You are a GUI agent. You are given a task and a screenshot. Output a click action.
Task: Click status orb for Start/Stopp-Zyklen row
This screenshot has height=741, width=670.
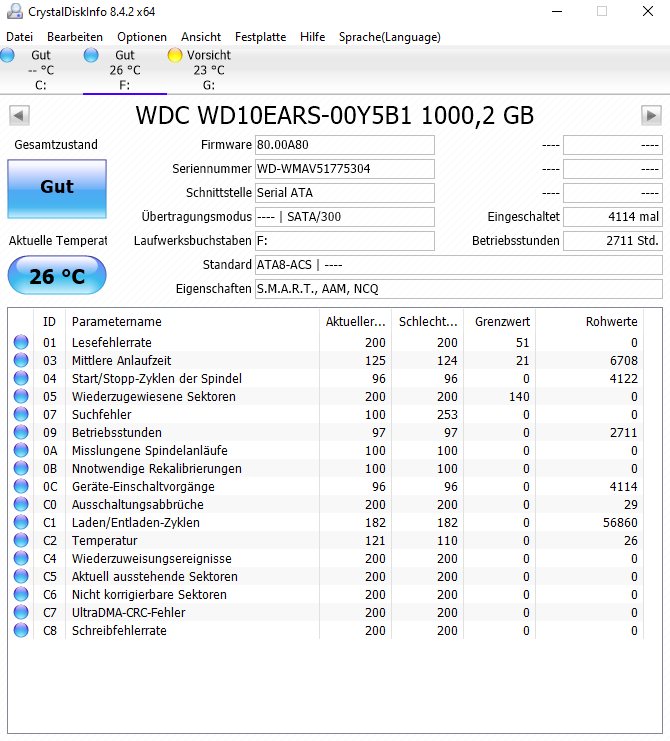click(21, 378)
